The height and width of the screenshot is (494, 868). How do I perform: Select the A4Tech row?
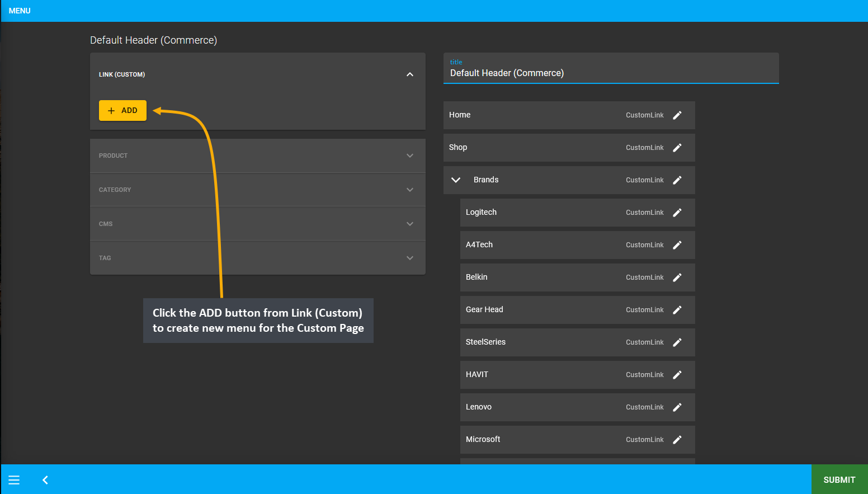click(578, 245)
